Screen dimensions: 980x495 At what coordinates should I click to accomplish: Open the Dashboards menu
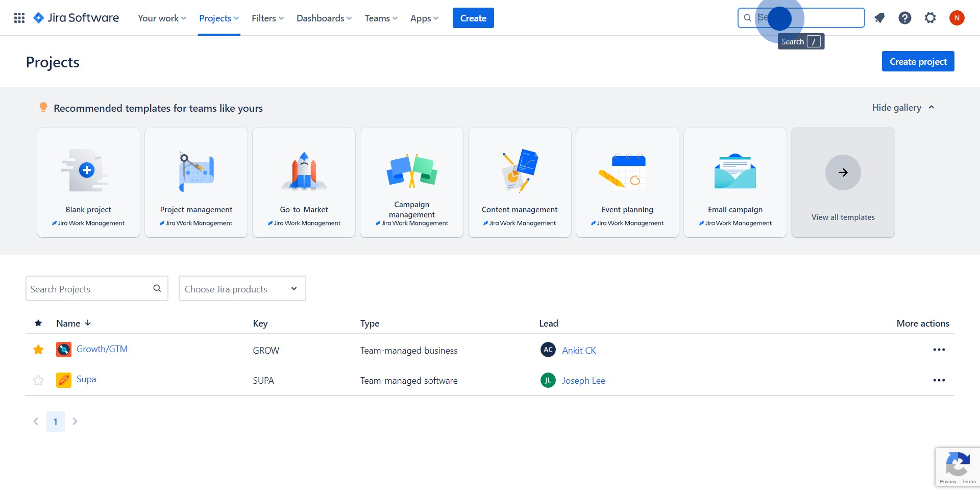(324, 18)
